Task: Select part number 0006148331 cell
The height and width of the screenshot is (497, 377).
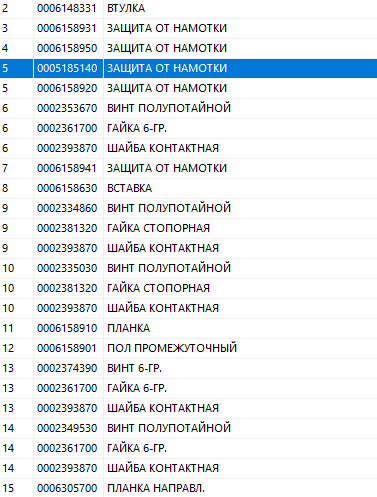Action: [x=67, y=8]
